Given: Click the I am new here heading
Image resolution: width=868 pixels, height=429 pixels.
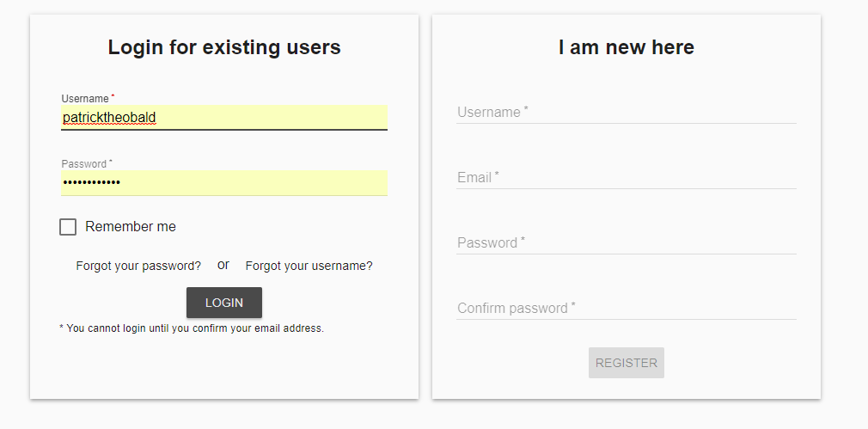Looking at the screenshot, I should [x=627, y=47].
